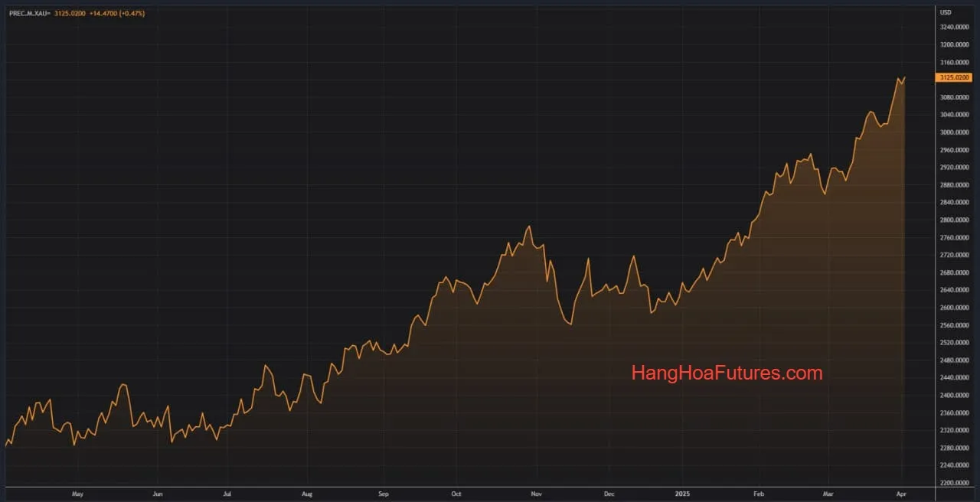Viewport: 980px width, 502px height.
Task: Click the 3240.0000 price axis label
Action: pyautogui.click(x=954, y=28)
